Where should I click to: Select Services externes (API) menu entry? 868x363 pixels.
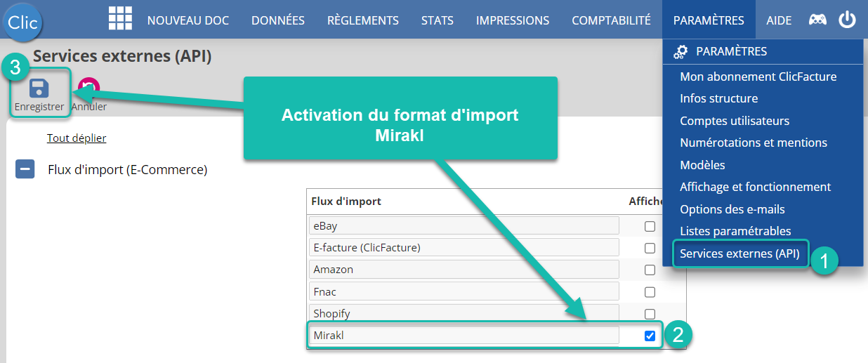pos(739,253)
